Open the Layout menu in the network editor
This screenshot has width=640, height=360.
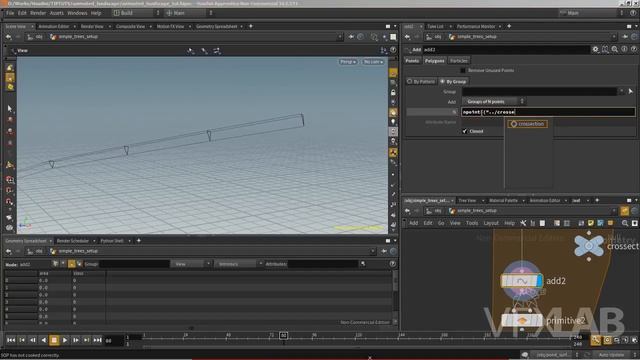pyautogui.click(x=491, y=223)
